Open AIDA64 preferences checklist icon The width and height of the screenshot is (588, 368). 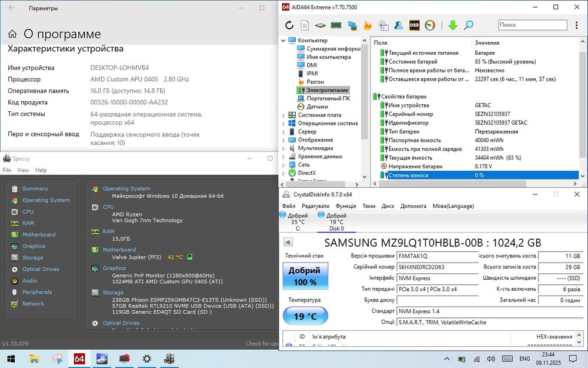[383, 25]
